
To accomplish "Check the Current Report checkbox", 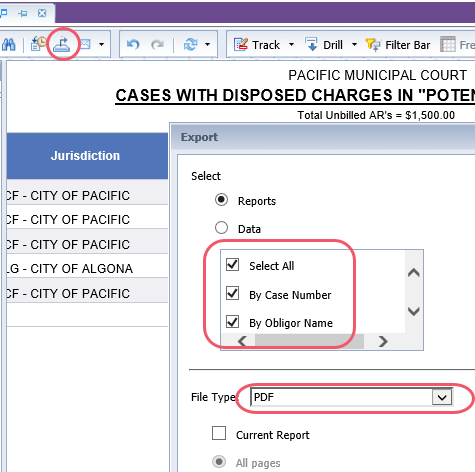I will coord(219,433).
